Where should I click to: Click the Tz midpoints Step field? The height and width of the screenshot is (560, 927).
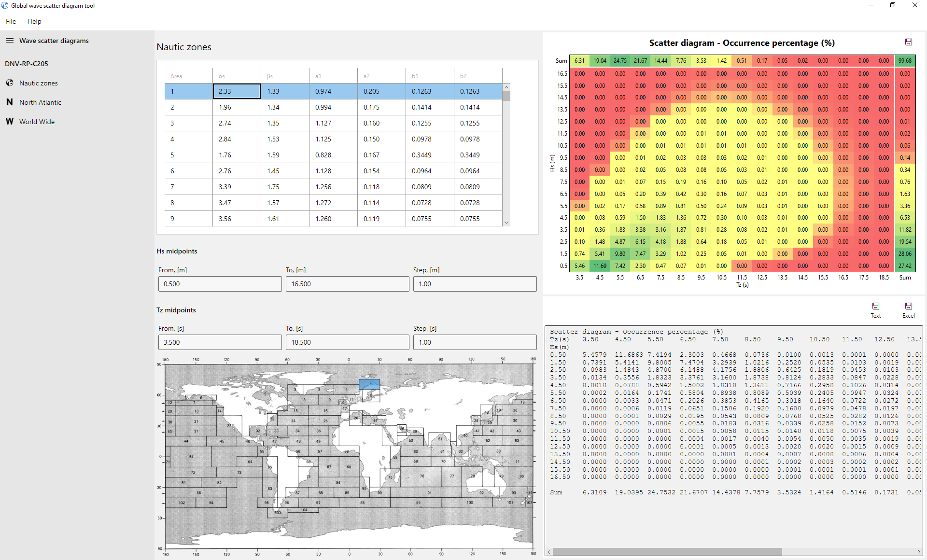(475, 342)
